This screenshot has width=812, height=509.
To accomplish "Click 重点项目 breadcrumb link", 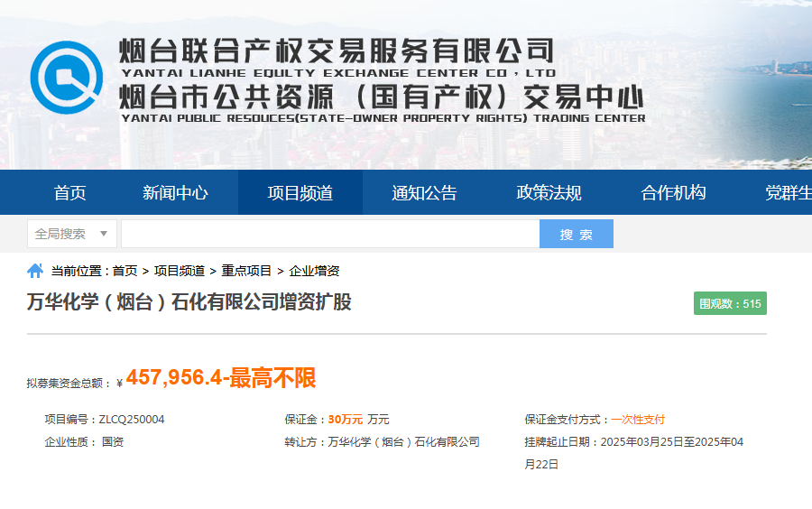I will (246, 271).
